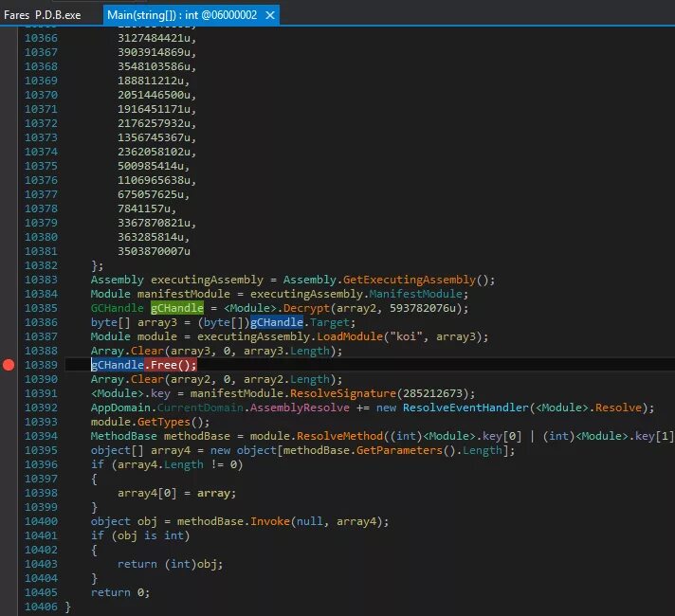675x616 pixels.
Task: Click methodBase variable declaration on line 10394
Action: pos(197,436)
